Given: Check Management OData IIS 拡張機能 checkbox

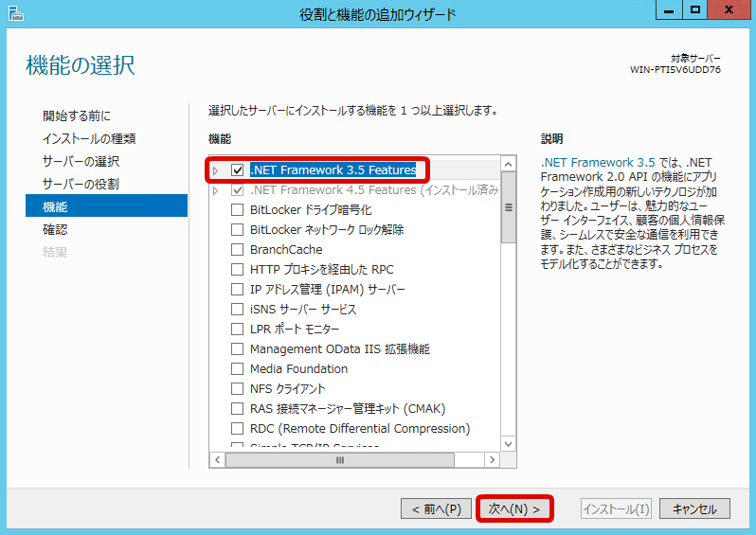Looking at the screenshot, I should [x=237, y=348].
